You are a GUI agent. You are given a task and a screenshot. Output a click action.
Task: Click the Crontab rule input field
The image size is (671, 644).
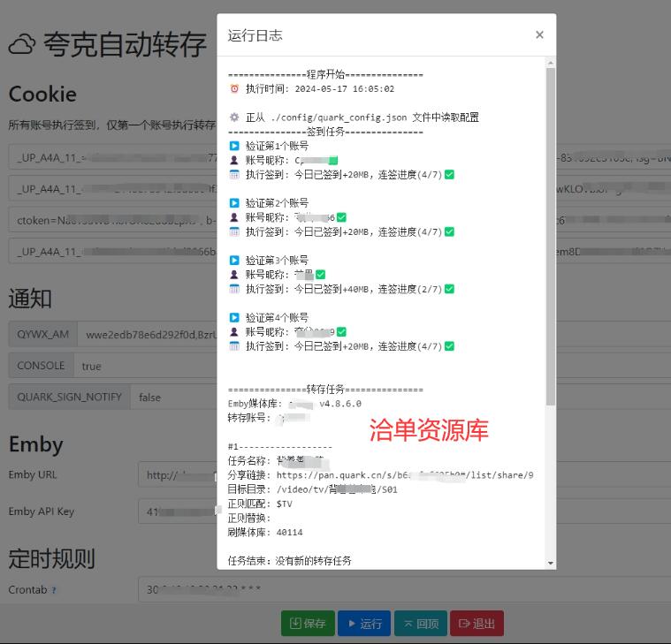(x=404, y=589)
